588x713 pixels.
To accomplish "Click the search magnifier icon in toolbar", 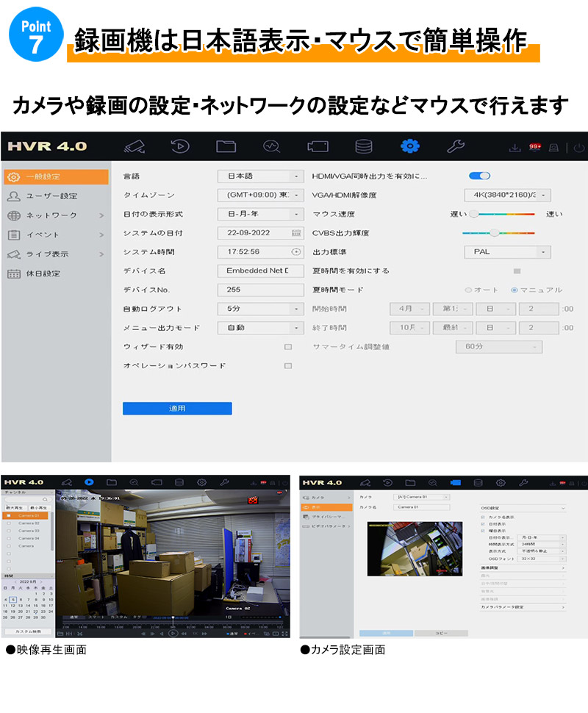I will tap(270, 147).
